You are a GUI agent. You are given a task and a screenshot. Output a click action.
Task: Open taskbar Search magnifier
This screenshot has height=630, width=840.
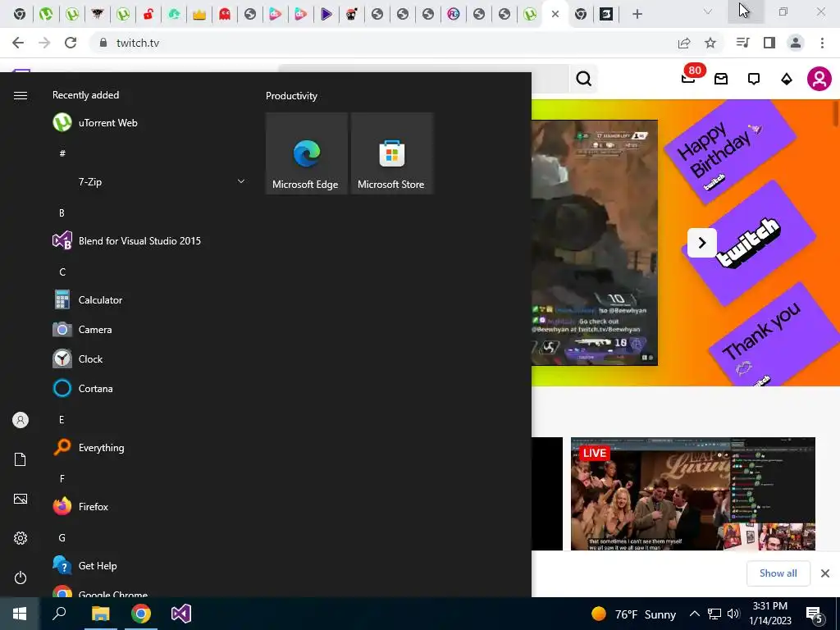pyautogui.click(x=59, y=614)
